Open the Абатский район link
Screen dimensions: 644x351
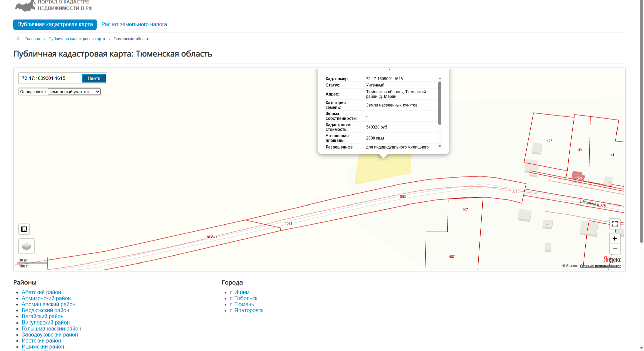click(41, 292)
